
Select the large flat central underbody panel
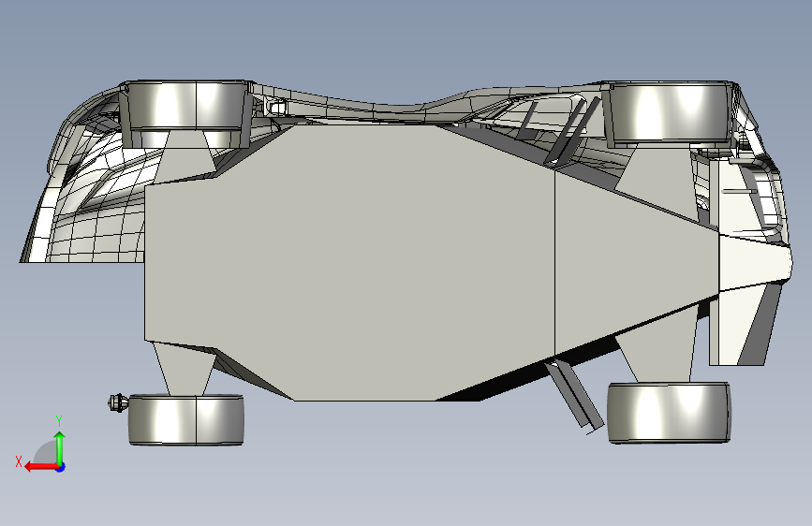(x=349, y=261)
